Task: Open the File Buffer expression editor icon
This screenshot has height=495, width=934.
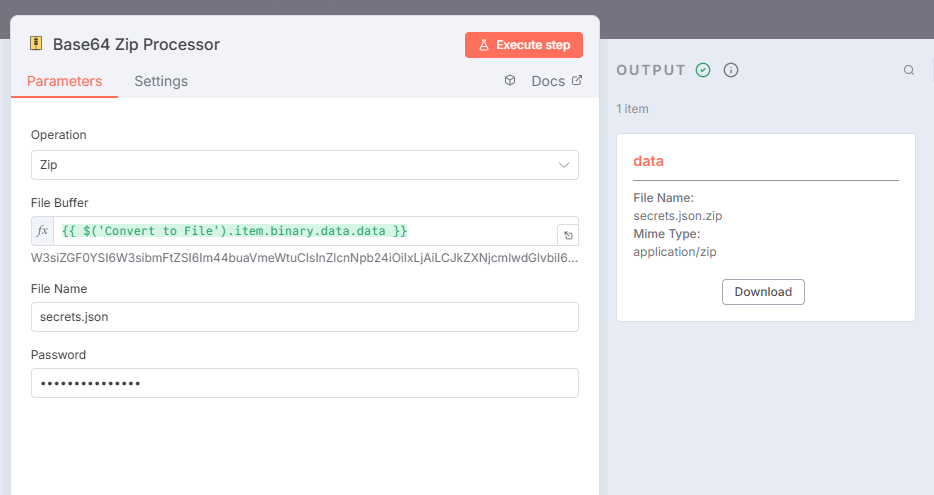Action: (568, 235)
